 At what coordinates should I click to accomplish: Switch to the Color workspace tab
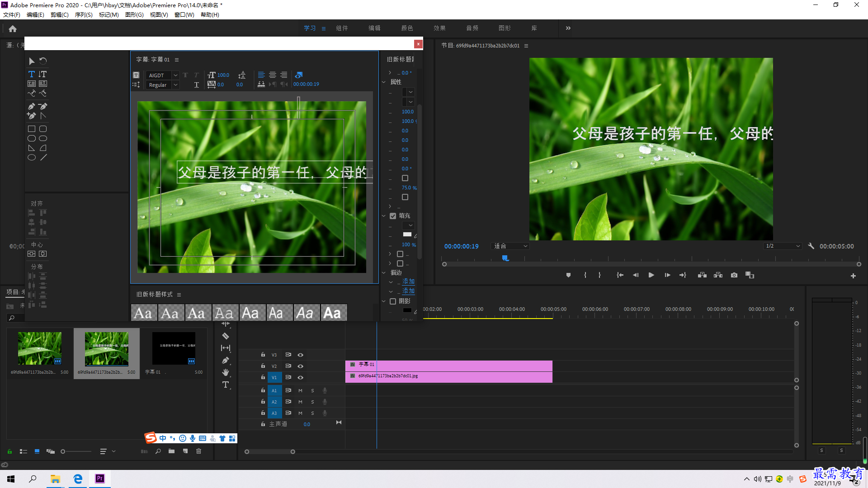point(407,28)
